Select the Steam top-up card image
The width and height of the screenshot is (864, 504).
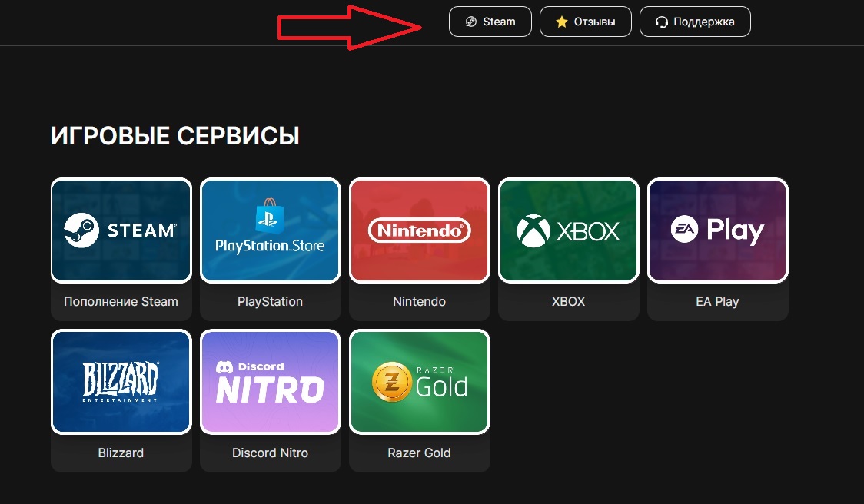coord(121,230)
